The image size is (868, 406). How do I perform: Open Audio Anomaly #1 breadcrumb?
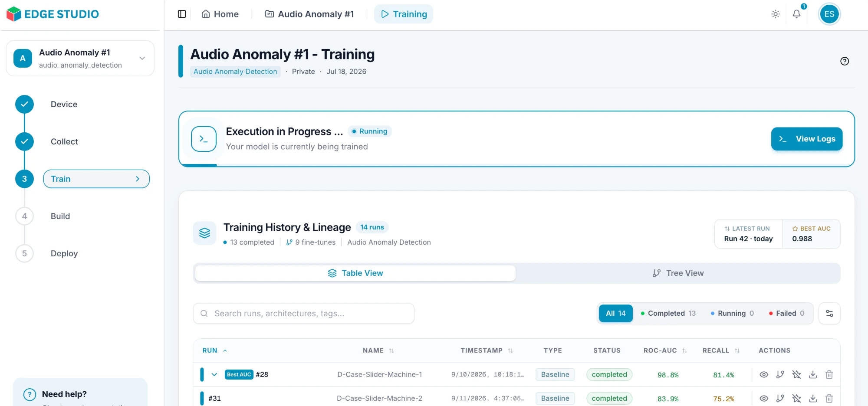point(309,14)
